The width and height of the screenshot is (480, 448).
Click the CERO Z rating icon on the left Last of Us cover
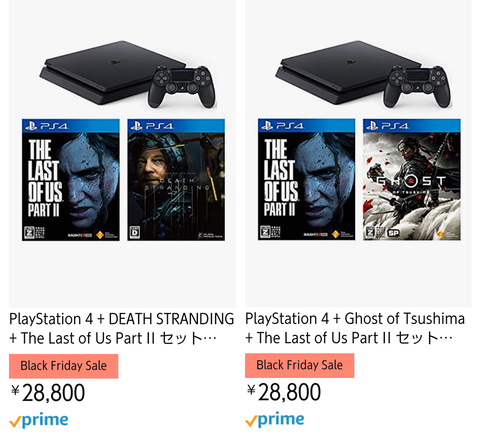click(29, 232)
